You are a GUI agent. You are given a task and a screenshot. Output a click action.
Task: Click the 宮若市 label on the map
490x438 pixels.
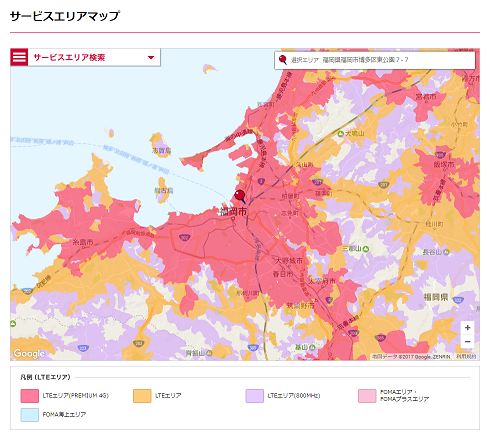click(x=426, y=96)
